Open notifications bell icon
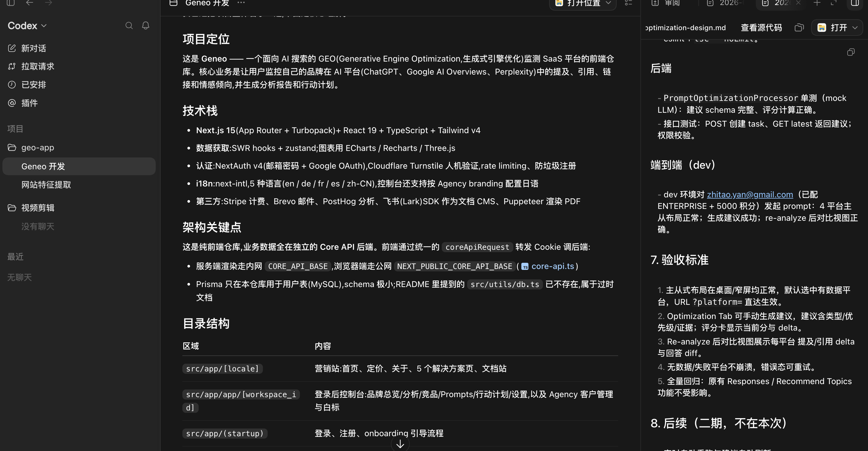Image resolution: width=868 pixels, height=451 pixels. click(x=146, y=26)
